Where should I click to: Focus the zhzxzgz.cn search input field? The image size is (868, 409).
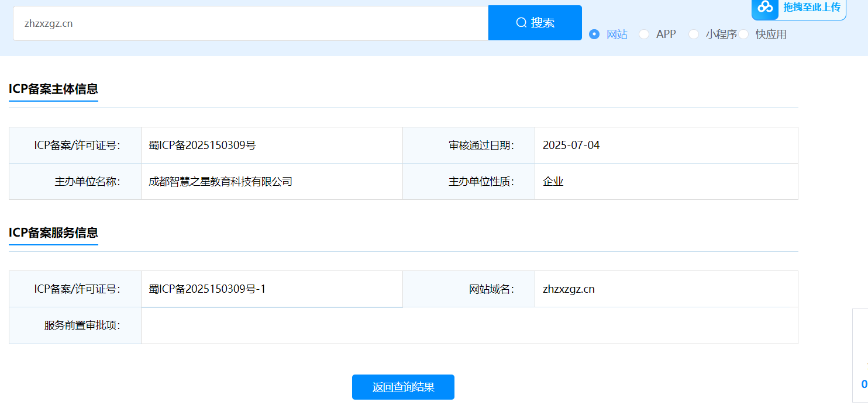pyautogui.click(x=250, y=23)
